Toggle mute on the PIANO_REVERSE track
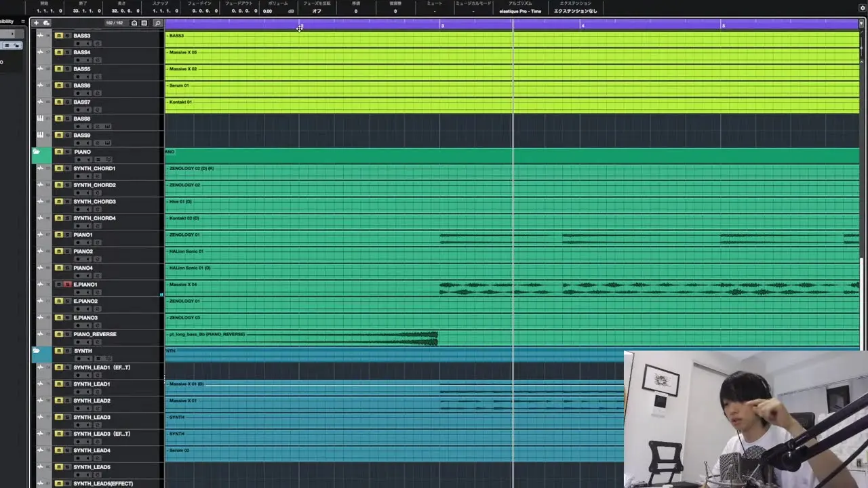 [59, 334]
